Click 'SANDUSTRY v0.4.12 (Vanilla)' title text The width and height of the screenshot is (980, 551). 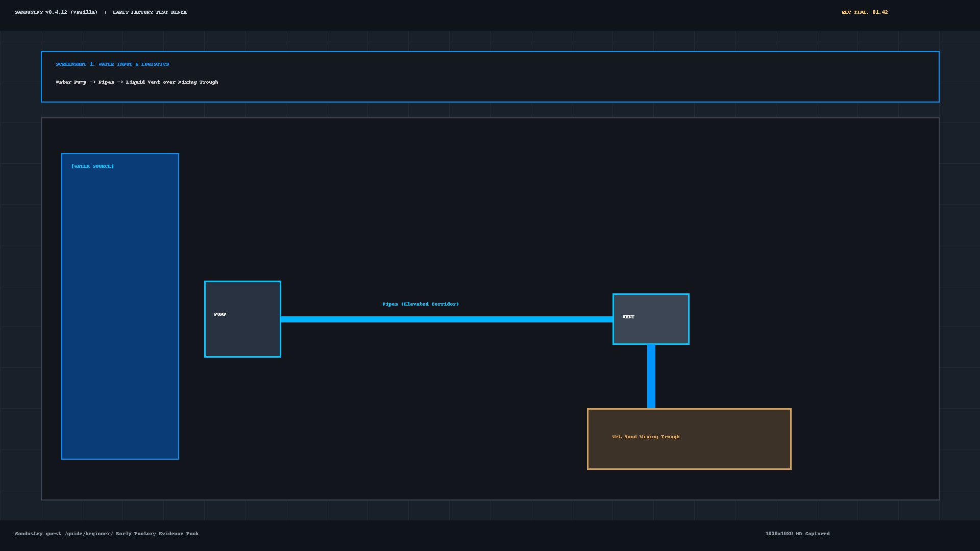56,12
